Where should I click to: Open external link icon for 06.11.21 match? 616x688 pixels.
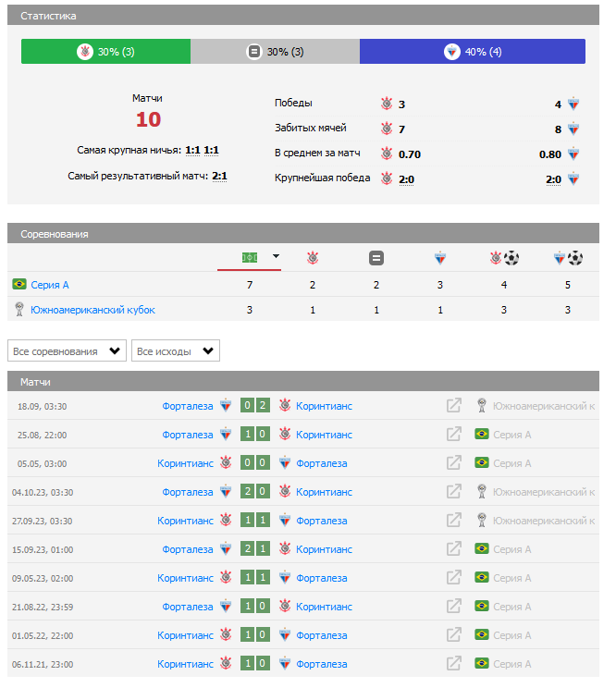point(453,664)
